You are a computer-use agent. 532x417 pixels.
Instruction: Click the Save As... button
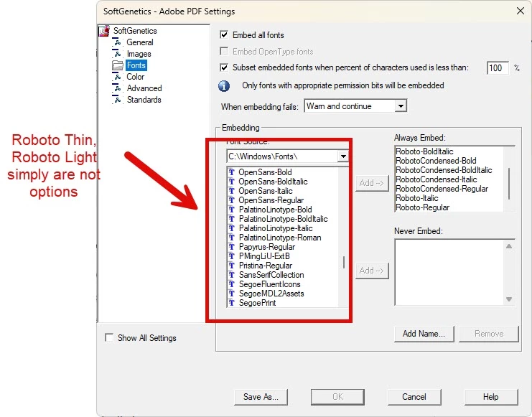point(261,397)
